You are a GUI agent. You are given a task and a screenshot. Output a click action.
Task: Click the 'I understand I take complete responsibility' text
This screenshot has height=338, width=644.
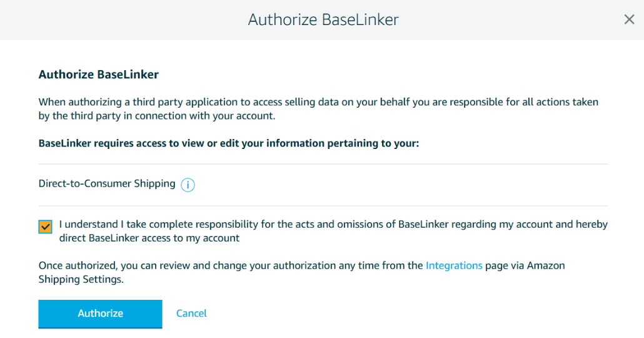pos(333,231)
